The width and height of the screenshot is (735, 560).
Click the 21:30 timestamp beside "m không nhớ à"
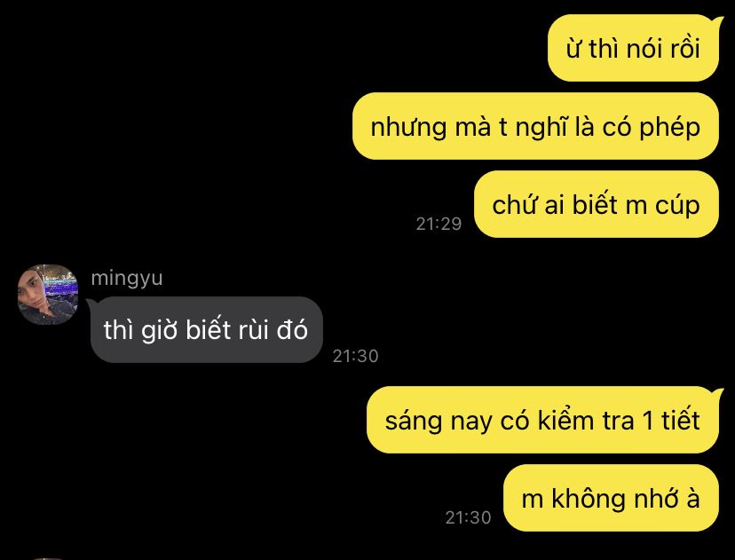(x=468, y=517)
